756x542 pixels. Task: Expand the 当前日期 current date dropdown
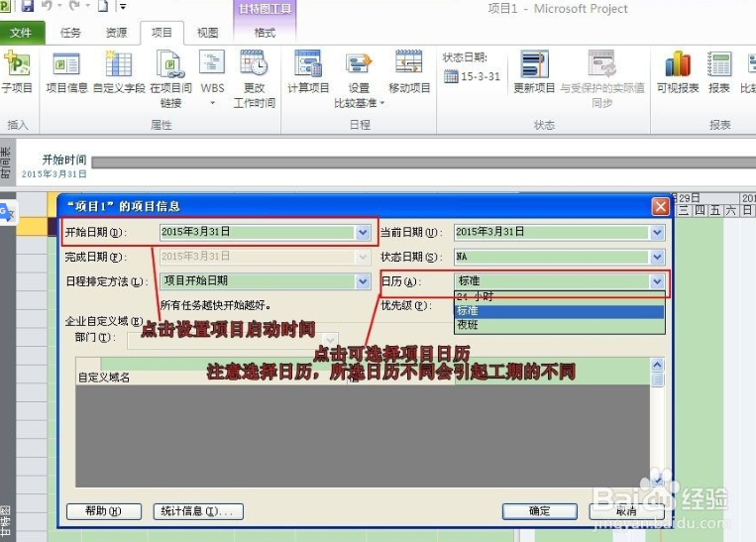pyautogui.click(x=657, y=232)
